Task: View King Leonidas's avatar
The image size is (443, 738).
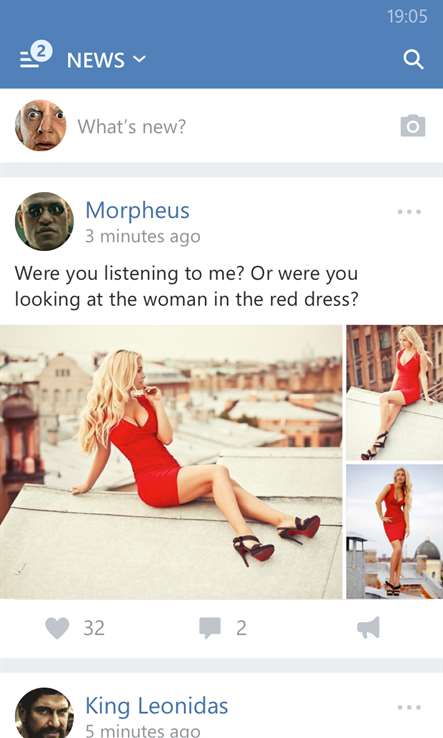Action: (44, 713)
